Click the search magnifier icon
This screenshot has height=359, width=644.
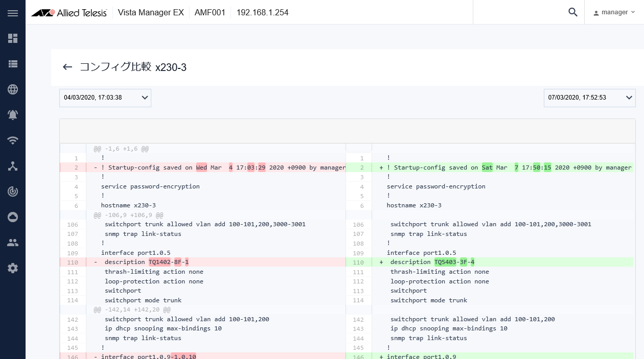coord(572,12)
